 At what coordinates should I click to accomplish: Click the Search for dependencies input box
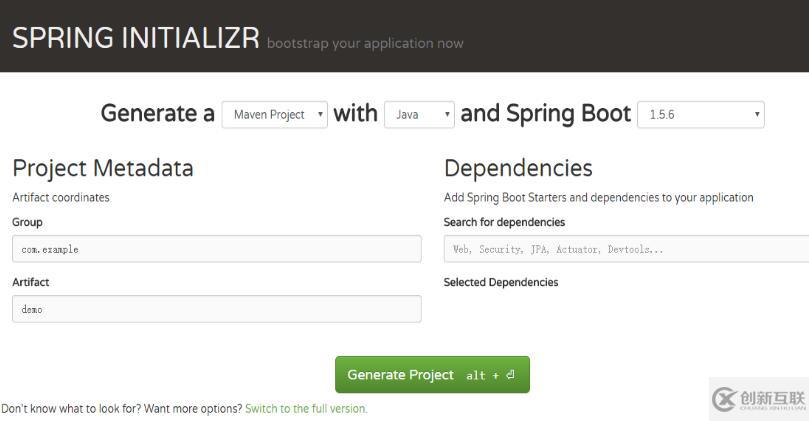626,249
